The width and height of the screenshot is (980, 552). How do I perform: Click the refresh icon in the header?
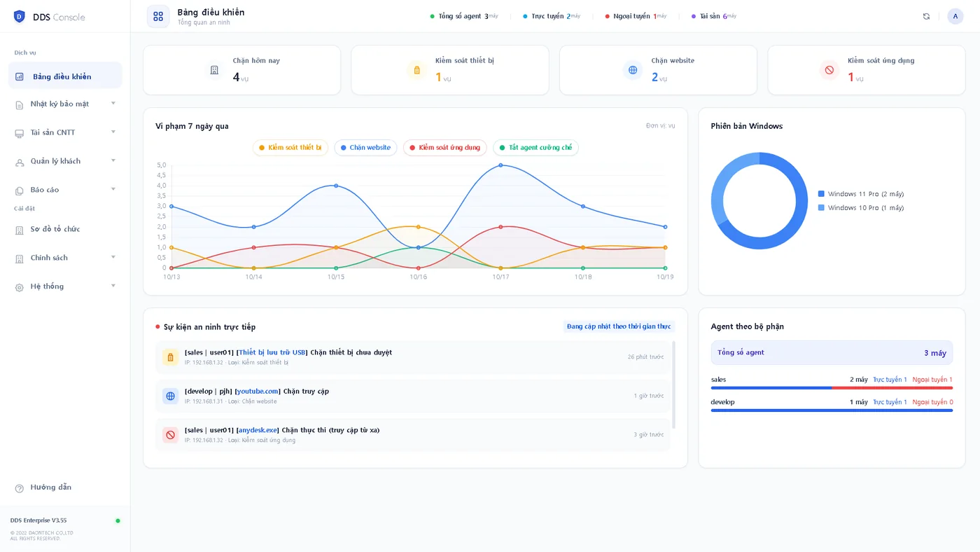pos(926,16)
